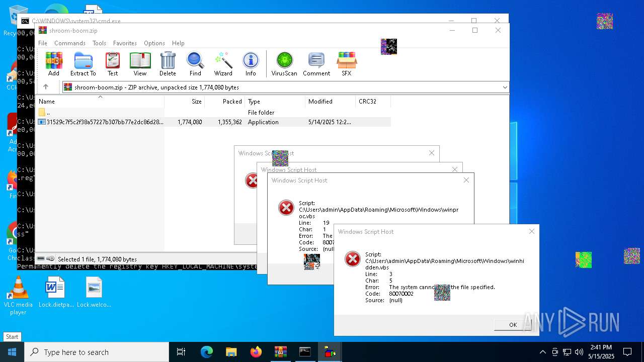The width and height of the screenshot is (644, 362).
Task: Sort by the Modified column header
Action: pos(330,101)
